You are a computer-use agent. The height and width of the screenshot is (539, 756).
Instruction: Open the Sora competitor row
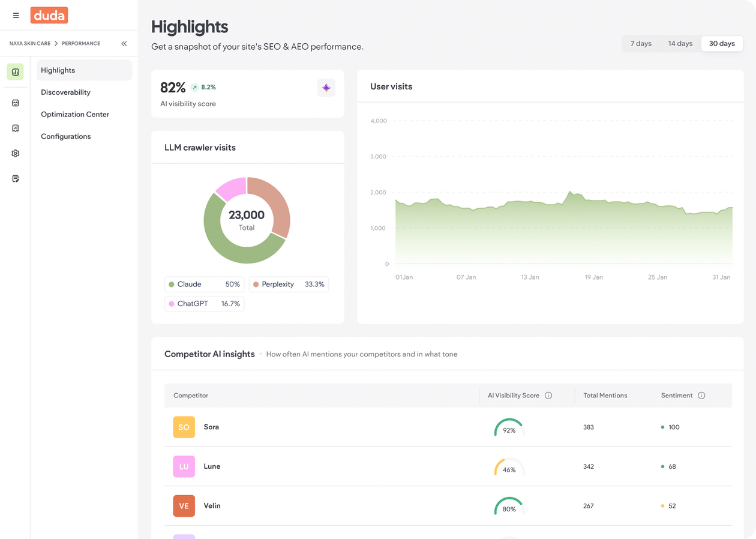(x=448, y=427)
